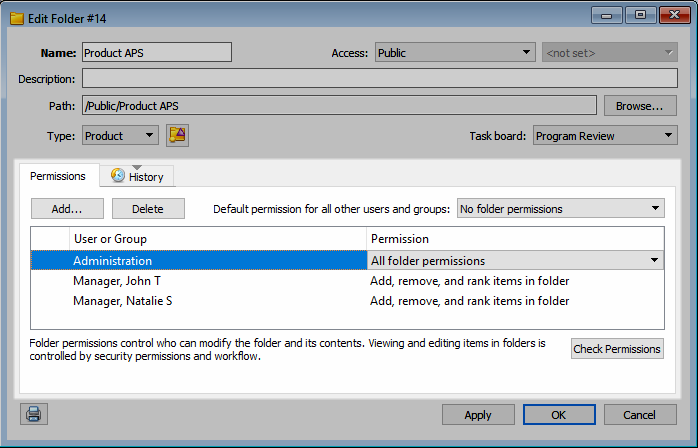Click the Add... button
The image size is (698, 448).
66,208
